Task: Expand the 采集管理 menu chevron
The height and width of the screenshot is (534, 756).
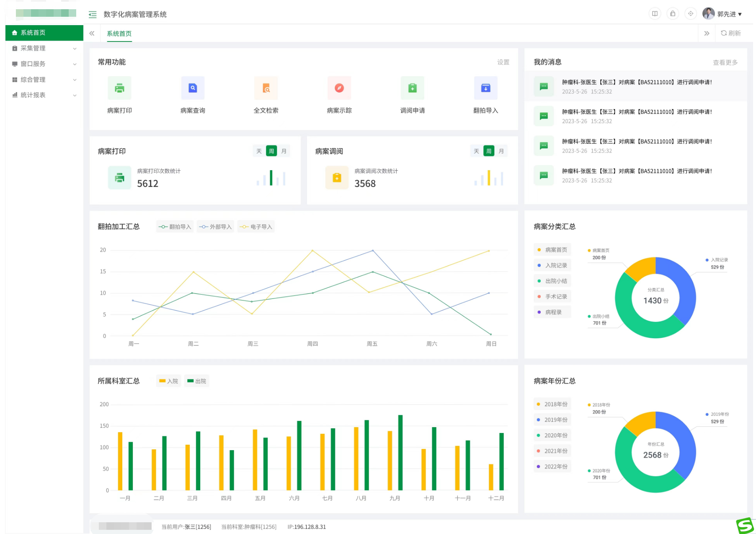Action: coord(75,49)
